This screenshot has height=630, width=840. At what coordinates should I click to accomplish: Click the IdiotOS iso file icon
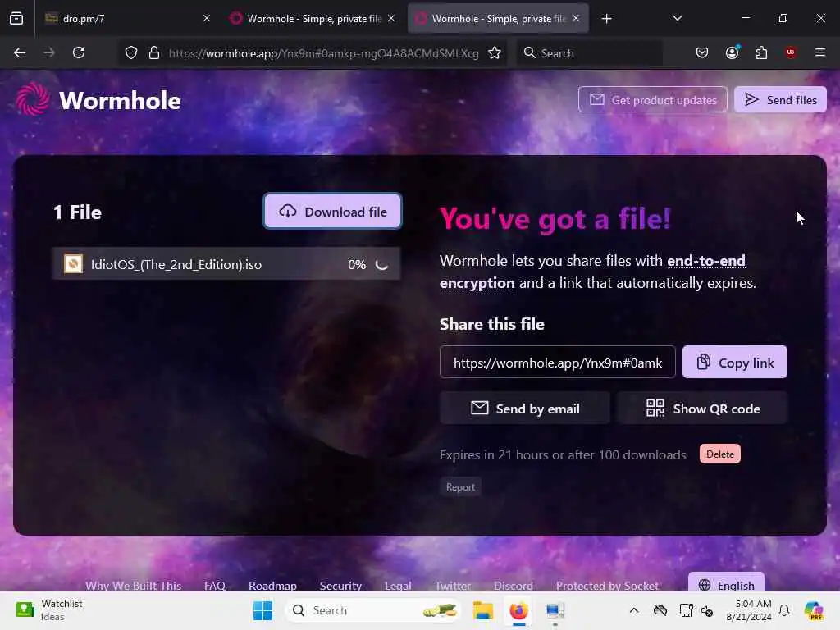pyautogui.click(x=73, y=263)
